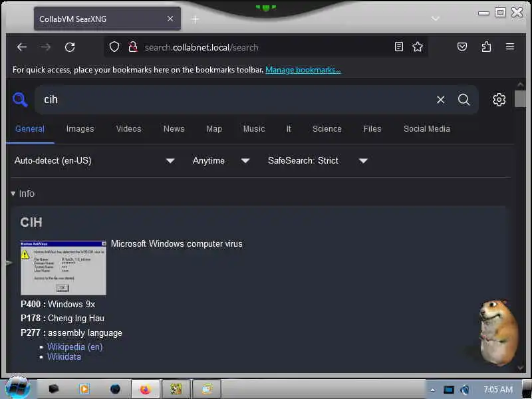The width and height of the screenshot is (532, 399).
Task: Open tracking protection shield icon
Action: pos(114,47)
